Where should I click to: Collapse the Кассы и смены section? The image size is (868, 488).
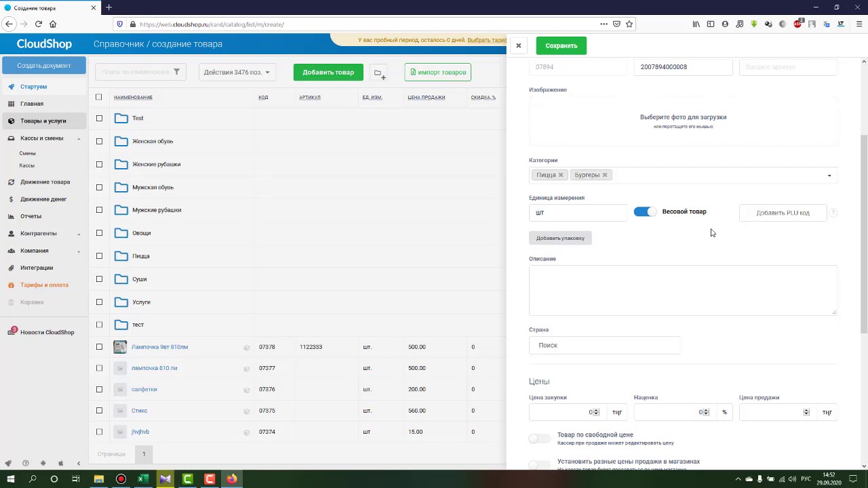point(79,138)
